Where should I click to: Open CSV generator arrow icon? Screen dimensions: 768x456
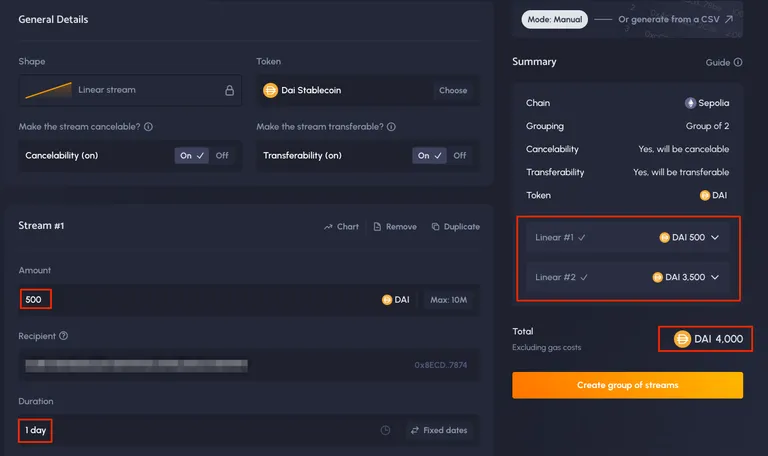(729, 19)
